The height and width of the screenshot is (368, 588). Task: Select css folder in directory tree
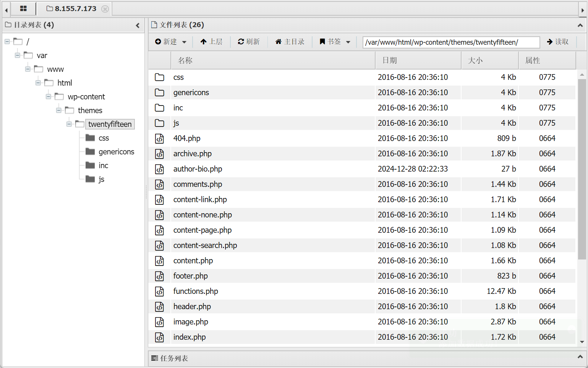(x=104, y=138)
